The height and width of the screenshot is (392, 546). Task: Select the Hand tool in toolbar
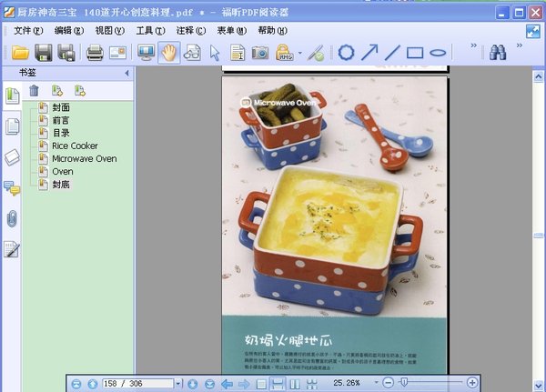169,53
